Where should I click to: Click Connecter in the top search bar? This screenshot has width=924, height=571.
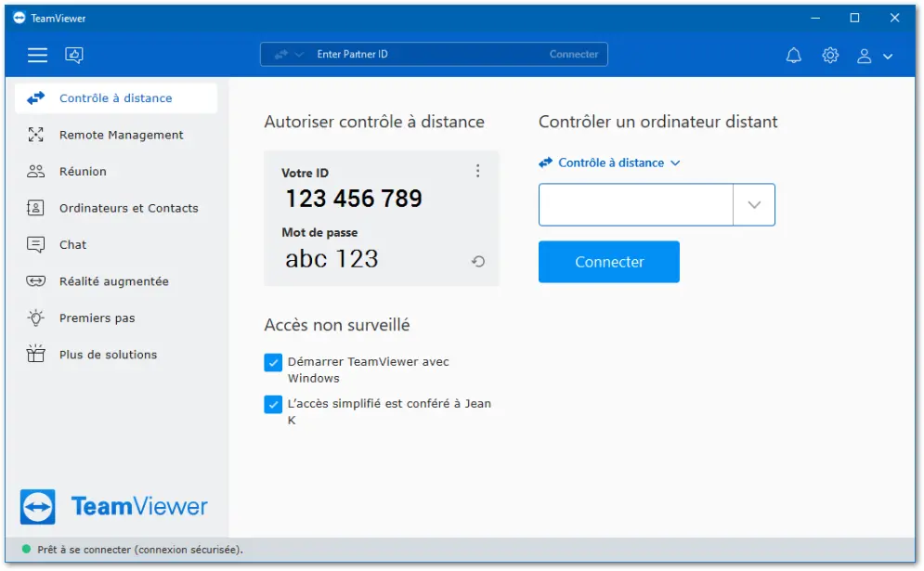point(573,54)
